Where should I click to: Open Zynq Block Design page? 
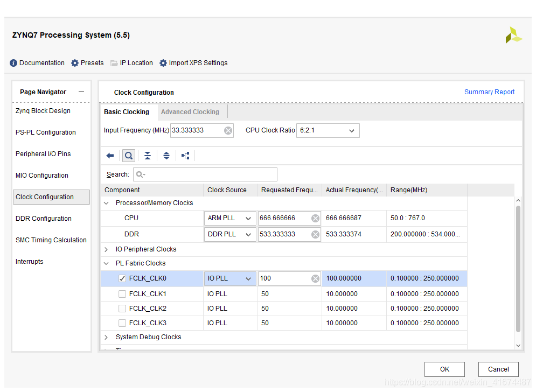tap(43, 111)
